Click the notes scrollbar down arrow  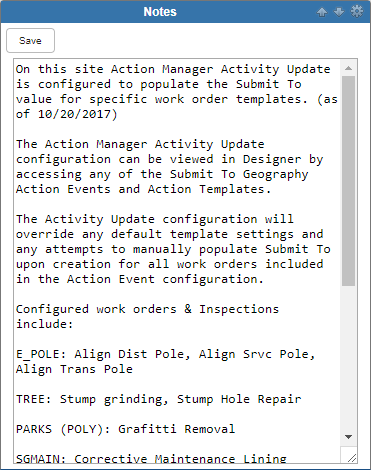point(348,437)
